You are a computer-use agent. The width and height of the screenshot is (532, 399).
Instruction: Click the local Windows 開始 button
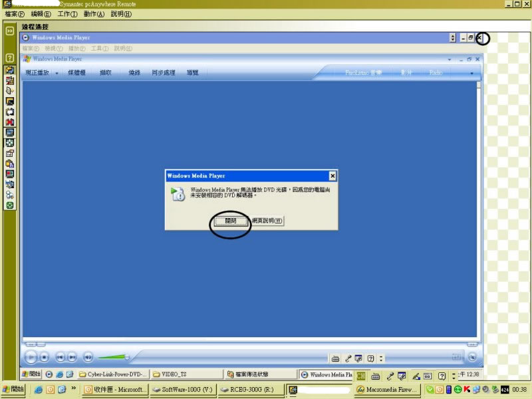pyautogui.click(x=13, y=389)
